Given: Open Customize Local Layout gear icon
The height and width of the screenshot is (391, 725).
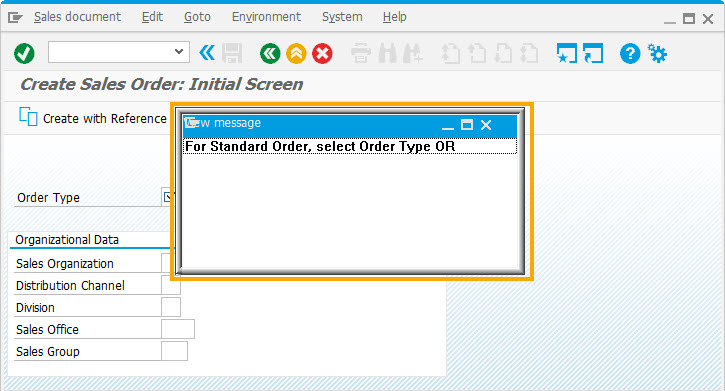Looking at the screenshot, I should [657, 53].
